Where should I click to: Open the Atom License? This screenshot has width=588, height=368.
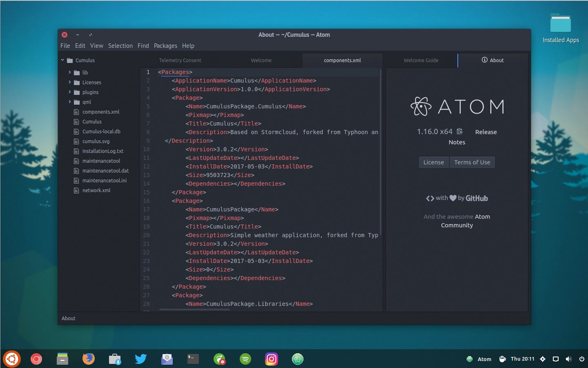coord(433,162)
